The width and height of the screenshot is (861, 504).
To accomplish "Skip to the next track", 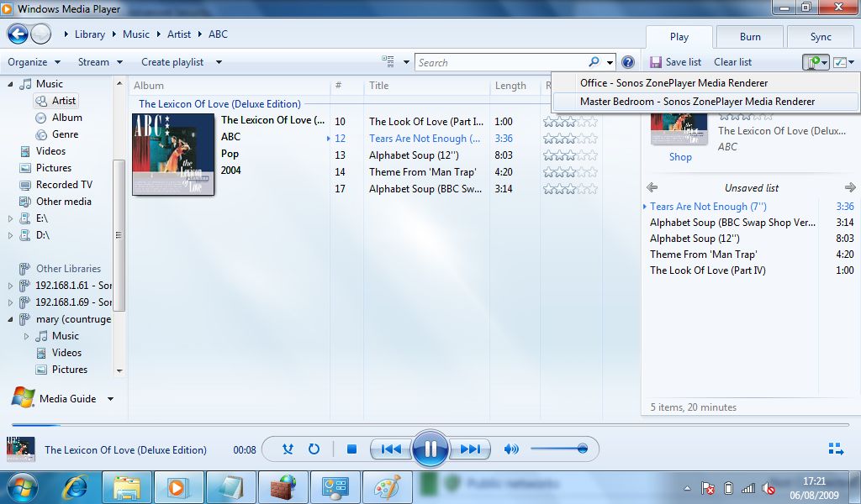I will coord(470,449).
